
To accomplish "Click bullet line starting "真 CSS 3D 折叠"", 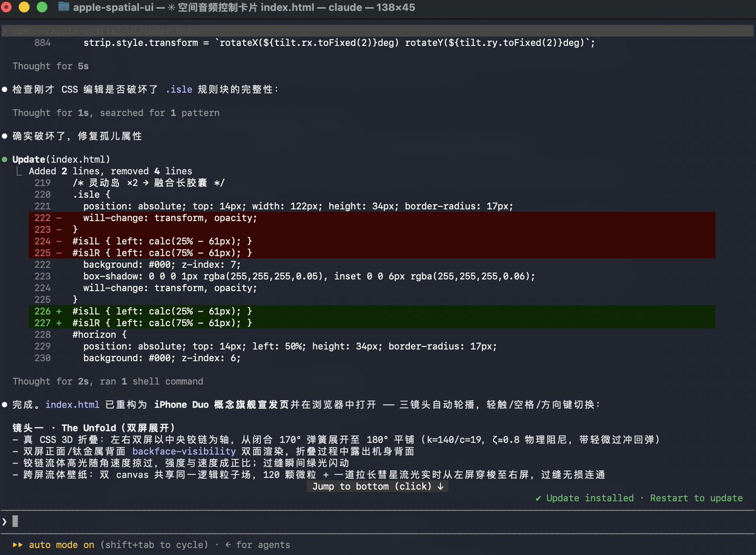I will [336, 440].
